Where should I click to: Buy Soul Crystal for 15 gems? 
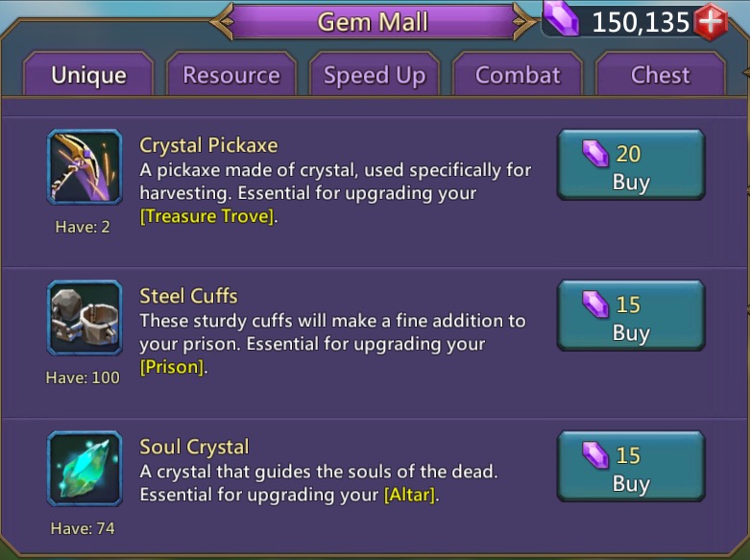(631, 466)
